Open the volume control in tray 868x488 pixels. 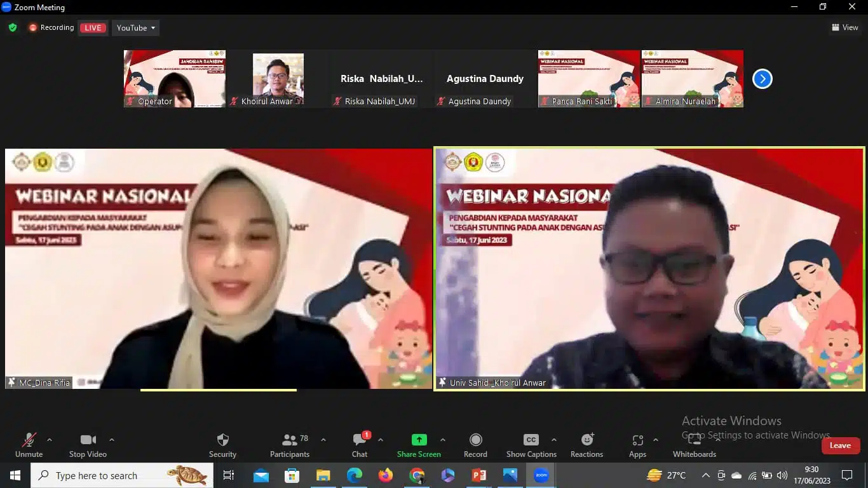click(x=782, y=475)
